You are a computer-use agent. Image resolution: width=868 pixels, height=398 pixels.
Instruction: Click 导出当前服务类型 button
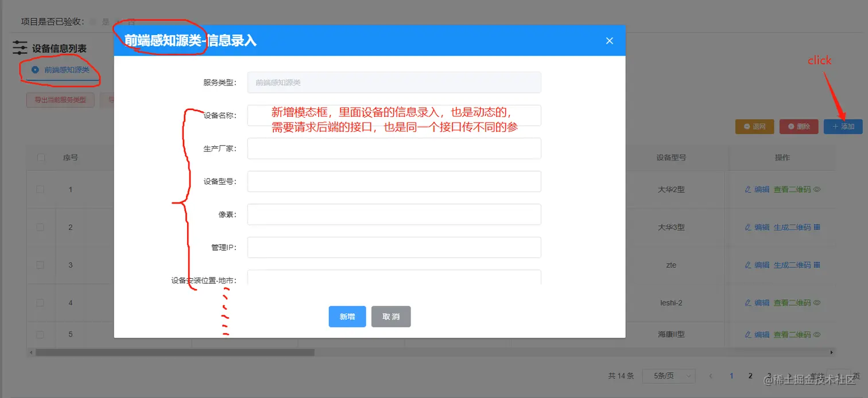pos(60,100)
